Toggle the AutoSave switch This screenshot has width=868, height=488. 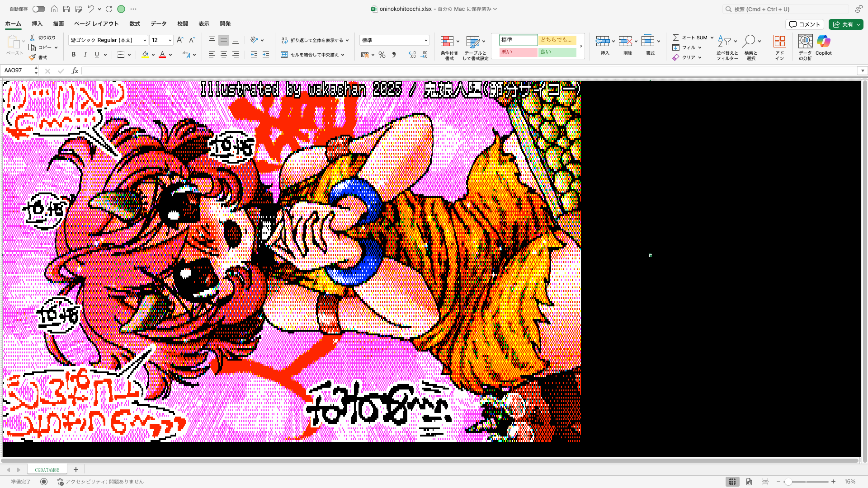39,9
